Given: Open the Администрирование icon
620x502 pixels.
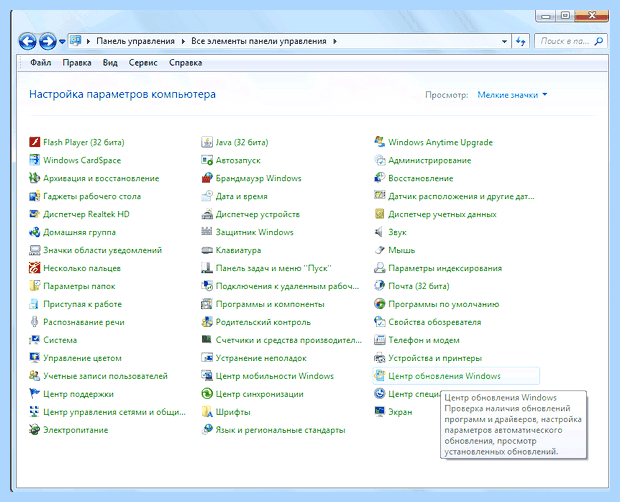Looking at the screenshot, I should pos(379,160).
